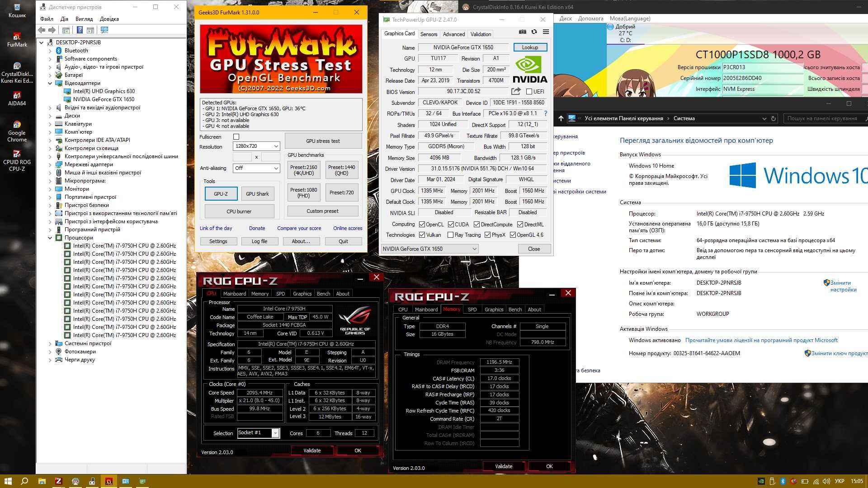This screenshot has width=868, height=488.
Task: Open the Online scores link in FurMark
Action: 348,228
